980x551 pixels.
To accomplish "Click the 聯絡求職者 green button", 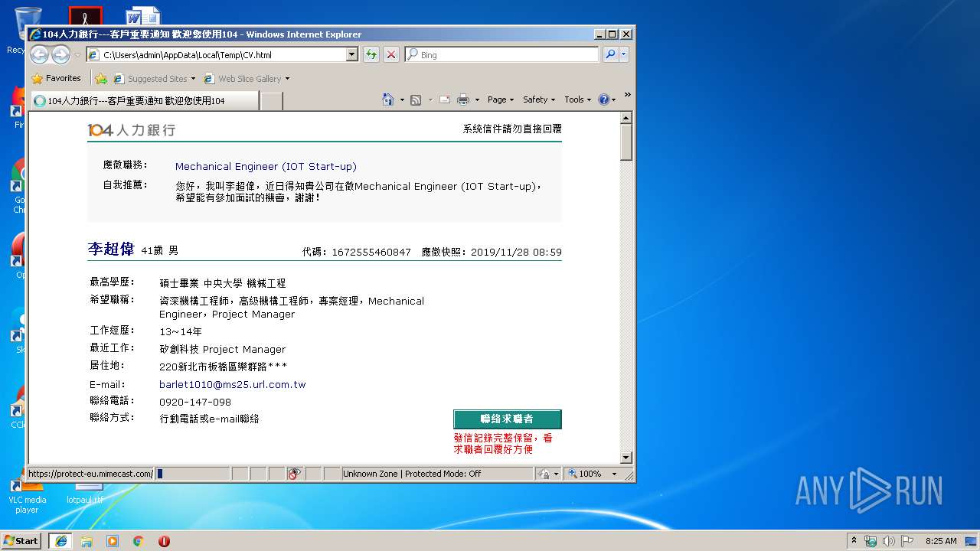I will (x=507, y=419).
